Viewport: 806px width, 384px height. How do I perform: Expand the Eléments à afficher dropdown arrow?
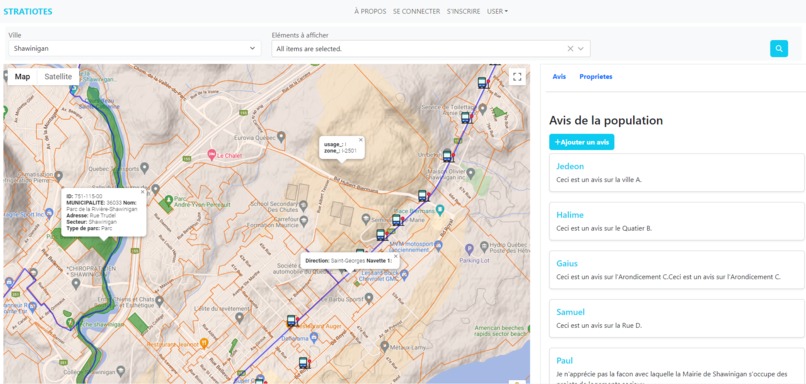coord(581,48)
